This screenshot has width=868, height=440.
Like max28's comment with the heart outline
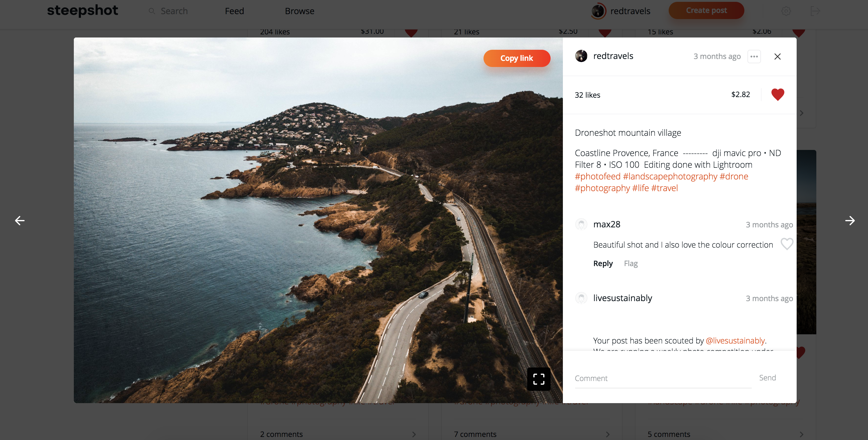coord(787,244)
